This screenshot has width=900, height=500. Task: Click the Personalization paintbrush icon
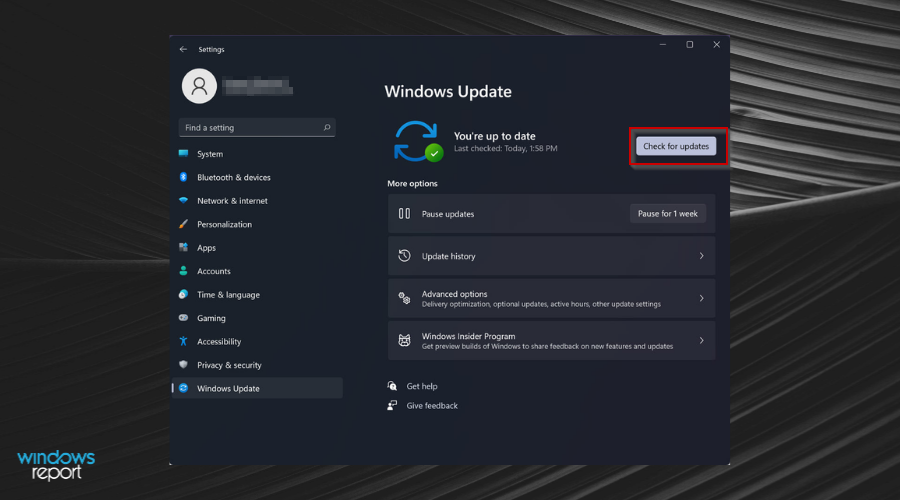point(184,224)
